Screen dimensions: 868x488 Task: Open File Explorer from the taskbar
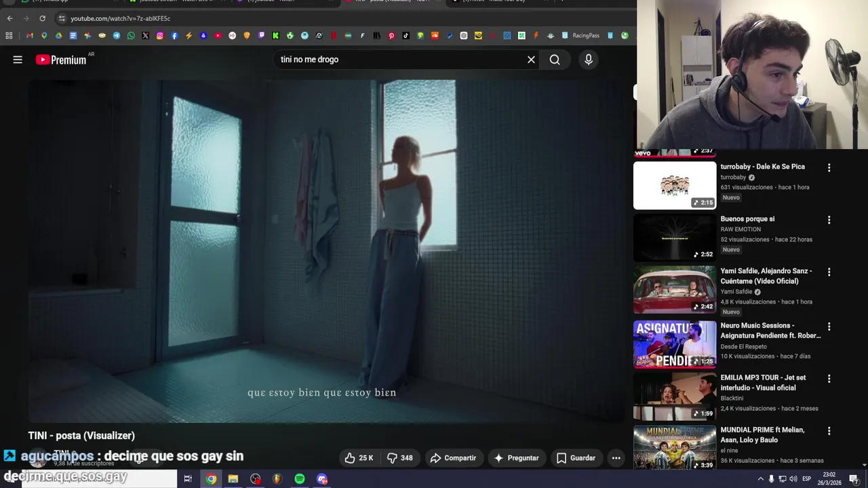[x=233, y=479]
